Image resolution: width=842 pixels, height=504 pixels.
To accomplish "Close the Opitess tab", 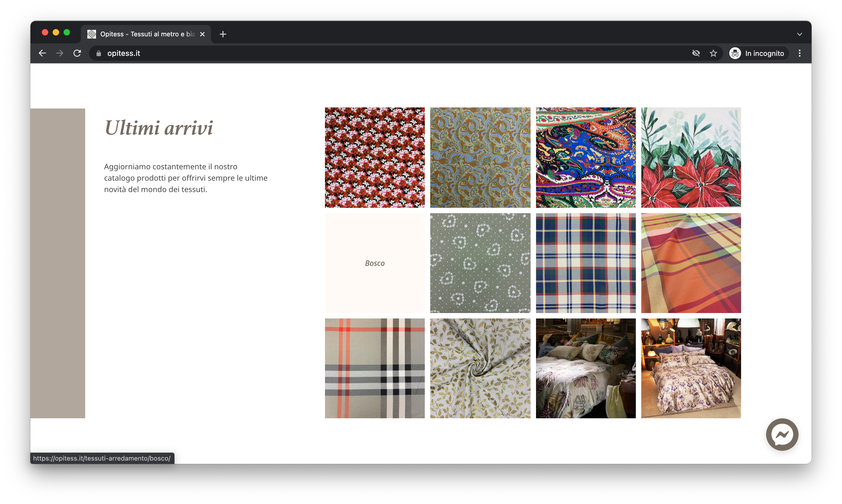I will [202, 34].
